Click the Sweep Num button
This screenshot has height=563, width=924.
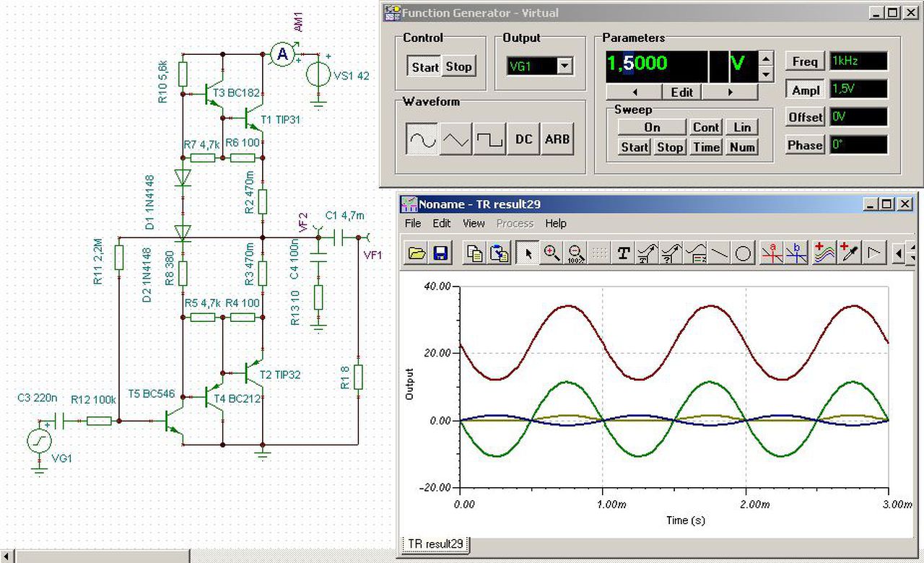point(742,147)
